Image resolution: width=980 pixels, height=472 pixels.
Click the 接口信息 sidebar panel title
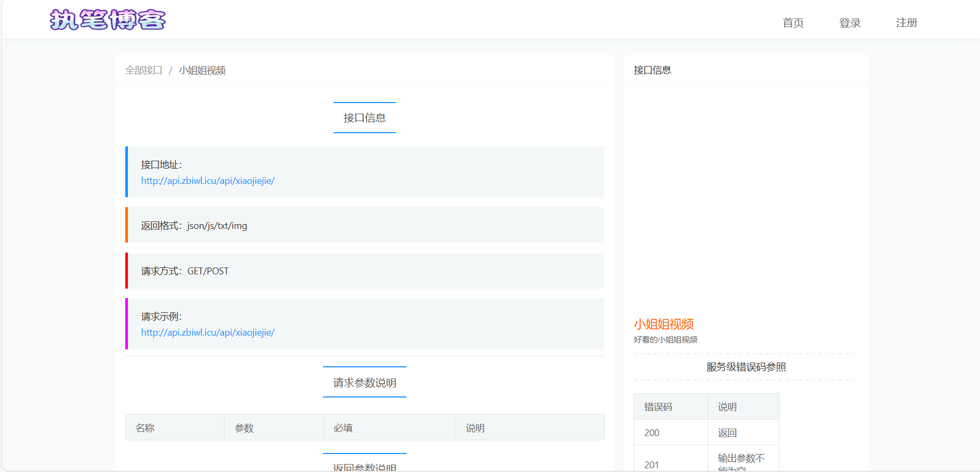click(x=653, y=70)
